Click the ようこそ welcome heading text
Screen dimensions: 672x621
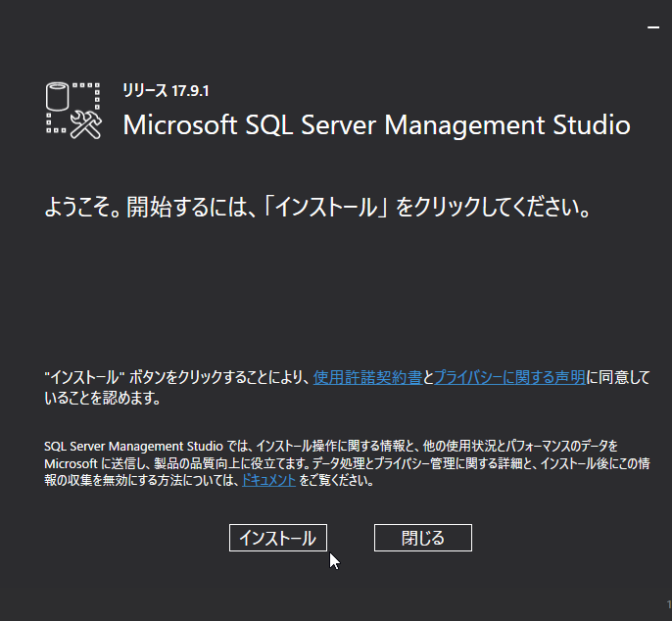pos(80,208)
